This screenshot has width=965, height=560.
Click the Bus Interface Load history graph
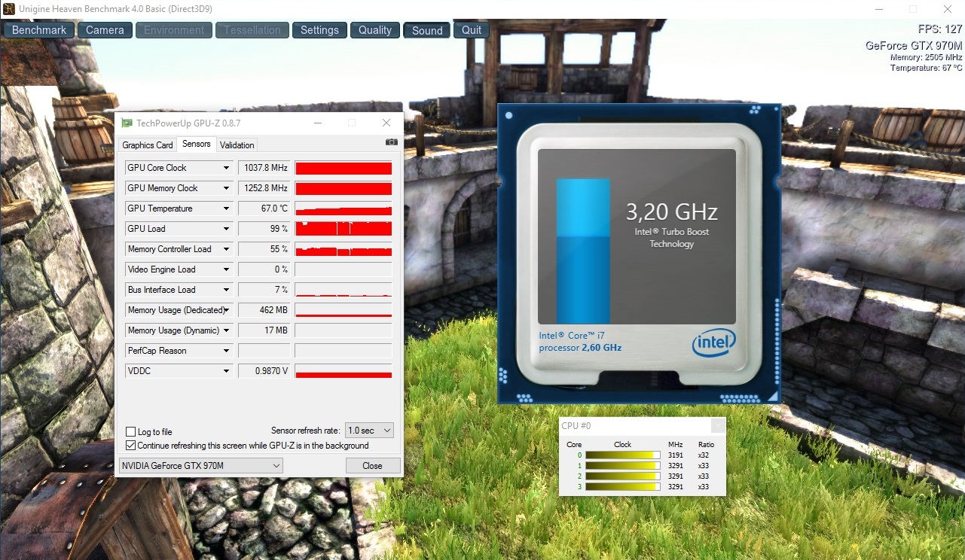(x=344, y=290)
